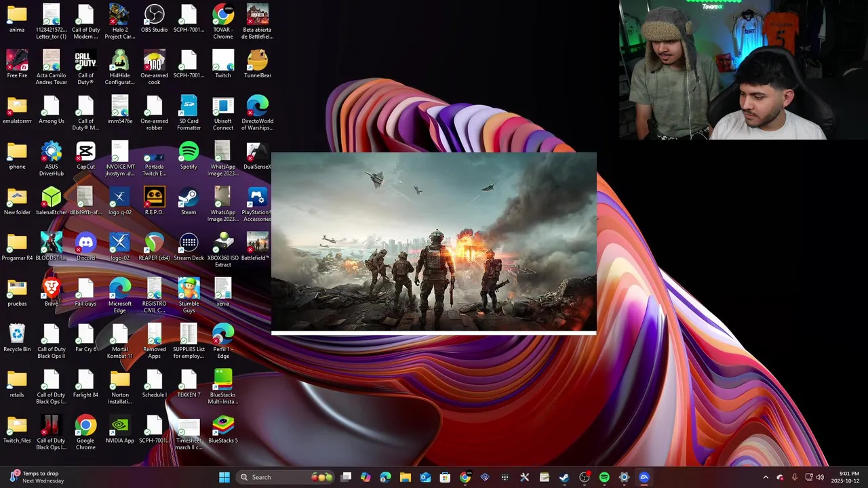Select the HidHide Configuration shortcut

click(x=119, y=67)
